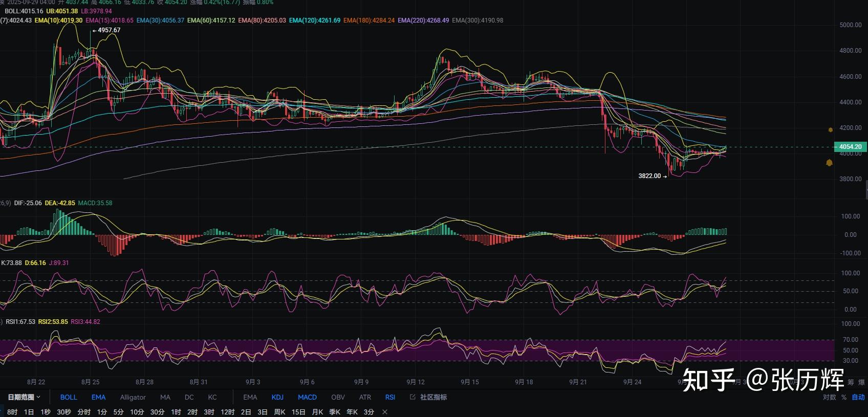Enable the 对数 logarithmic scale

coord(829,397)
